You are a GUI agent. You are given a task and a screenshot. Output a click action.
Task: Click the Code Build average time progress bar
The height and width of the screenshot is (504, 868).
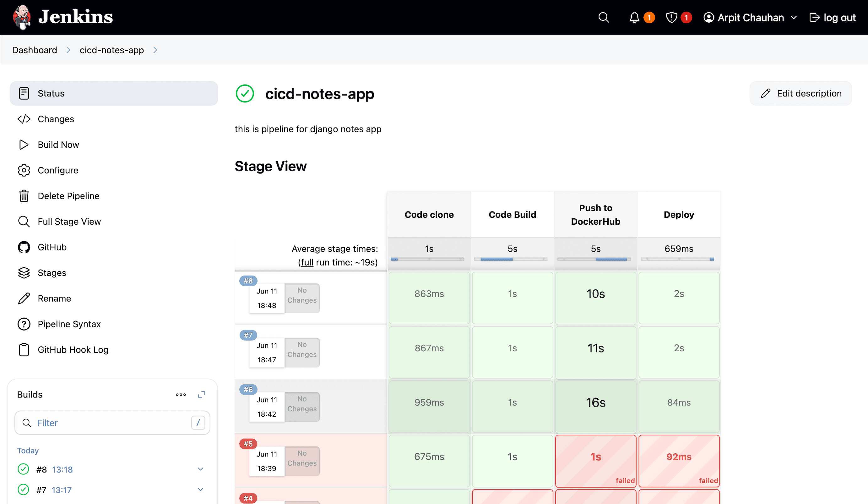coord(512,259)
